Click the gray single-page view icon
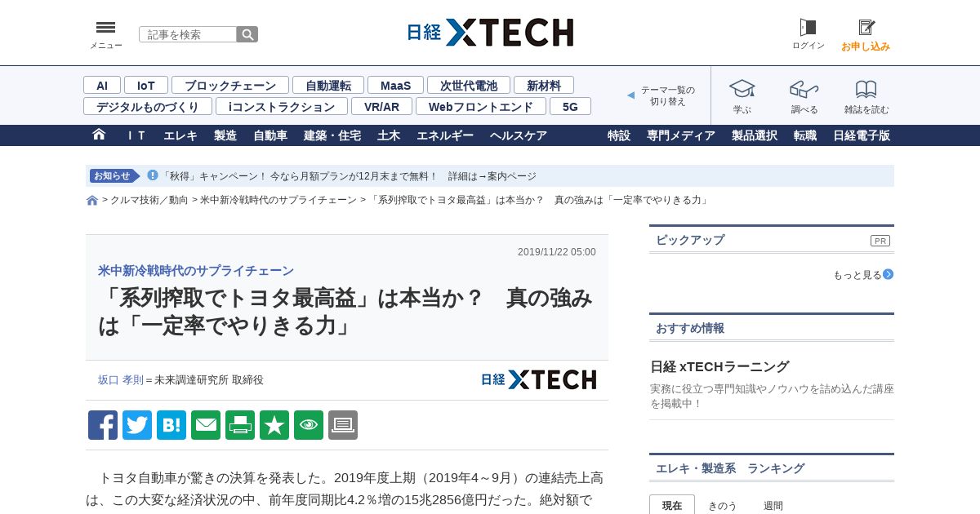The image size is (980, 514). pyautogui.click(x=343, y=425)
